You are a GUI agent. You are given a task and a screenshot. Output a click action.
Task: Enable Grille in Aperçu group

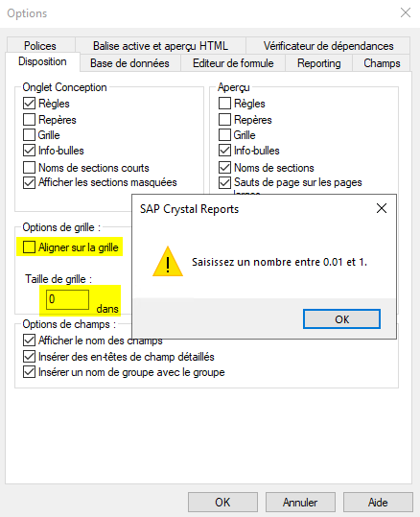pyautogui.click(x=224, y=135)
